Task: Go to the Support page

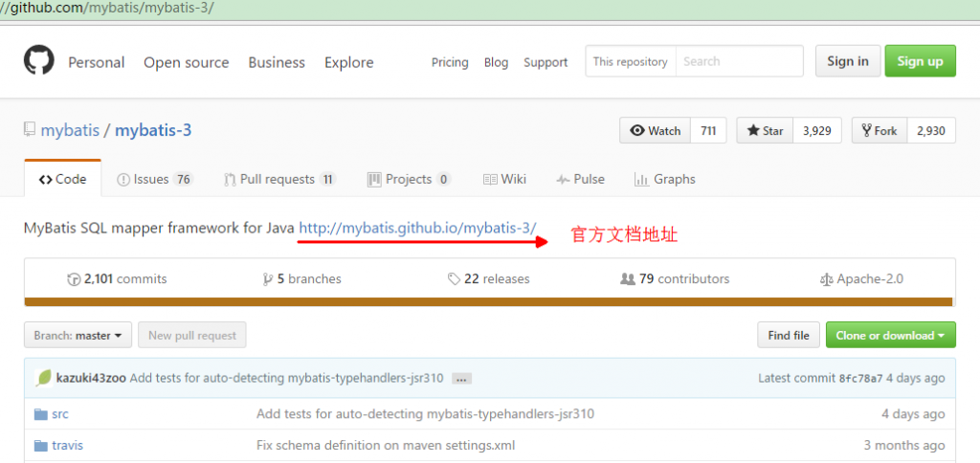Action: tap(546, 62)
